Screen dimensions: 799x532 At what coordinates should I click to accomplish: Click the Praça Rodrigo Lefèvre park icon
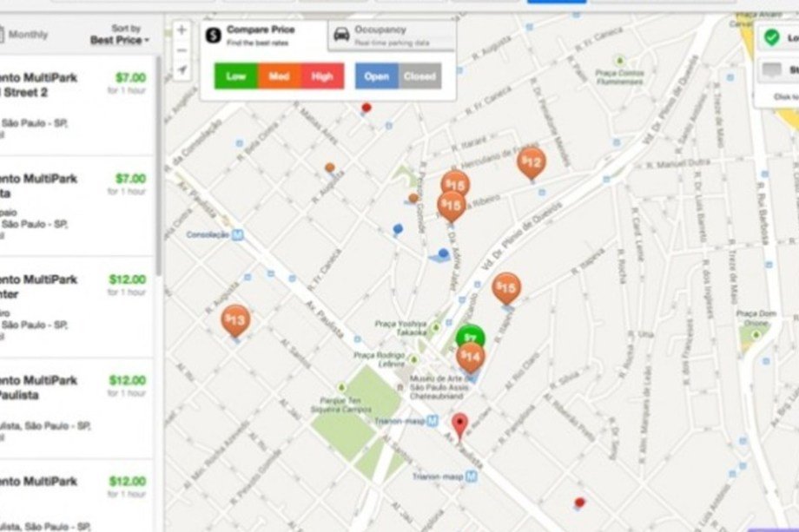tap(413, 360)
